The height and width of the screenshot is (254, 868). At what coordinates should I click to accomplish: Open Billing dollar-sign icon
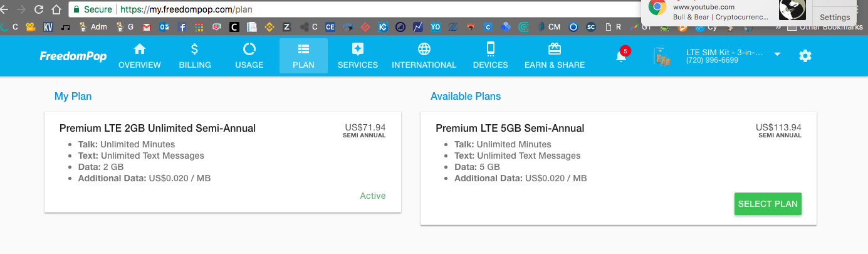click(x=195, y=49)
